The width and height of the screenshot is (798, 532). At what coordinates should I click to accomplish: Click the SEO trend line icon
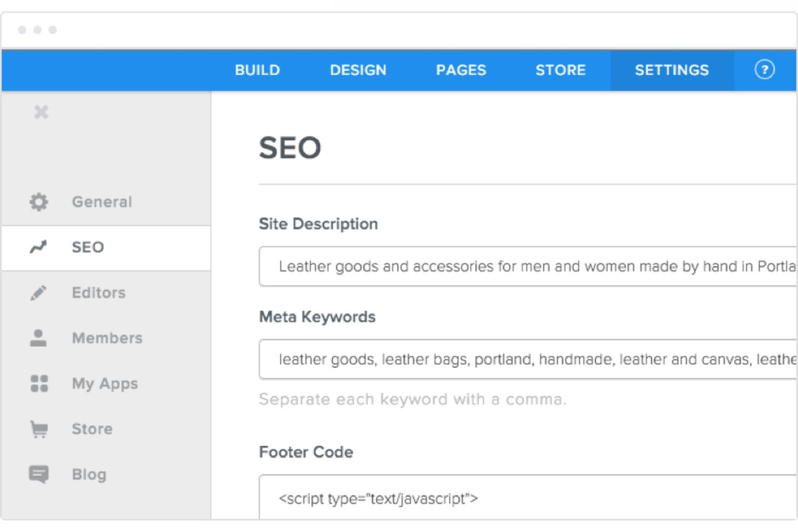pyautogui.click(x=38, y=247)
